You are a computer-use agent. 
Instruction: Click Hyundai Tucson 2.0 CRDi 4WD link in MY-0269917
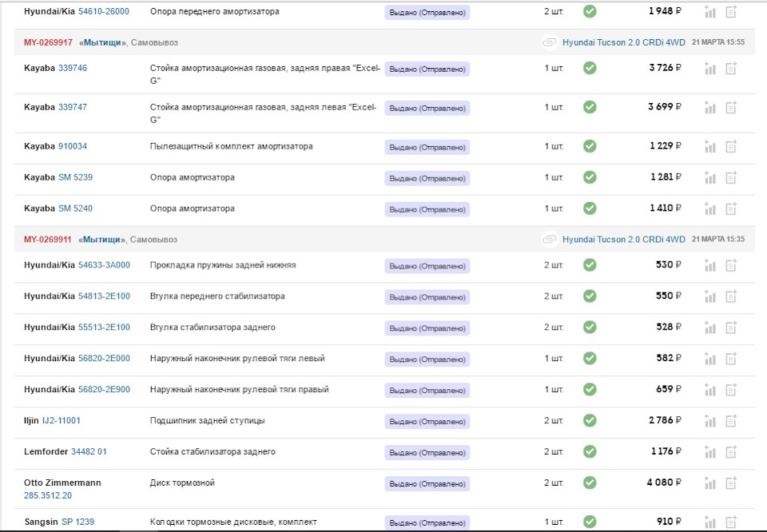click(x=624, y=42)
